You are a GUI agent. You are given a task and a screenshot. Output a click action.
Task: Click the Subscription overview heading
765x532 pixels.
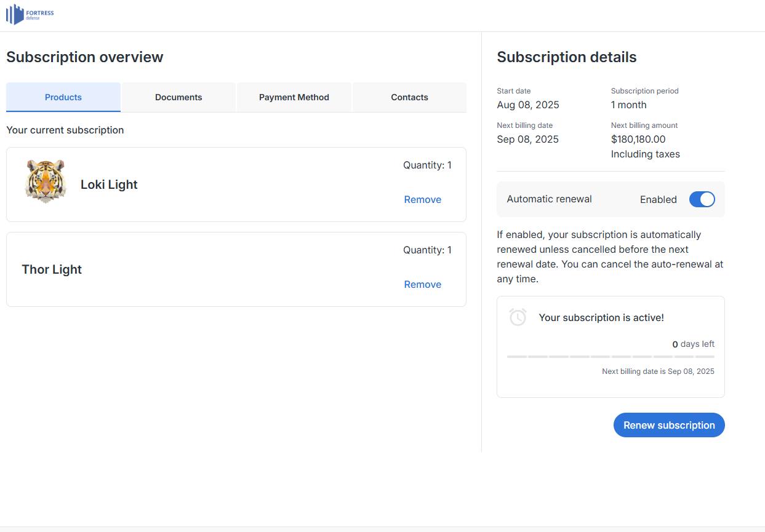click(x=85, y=57)
